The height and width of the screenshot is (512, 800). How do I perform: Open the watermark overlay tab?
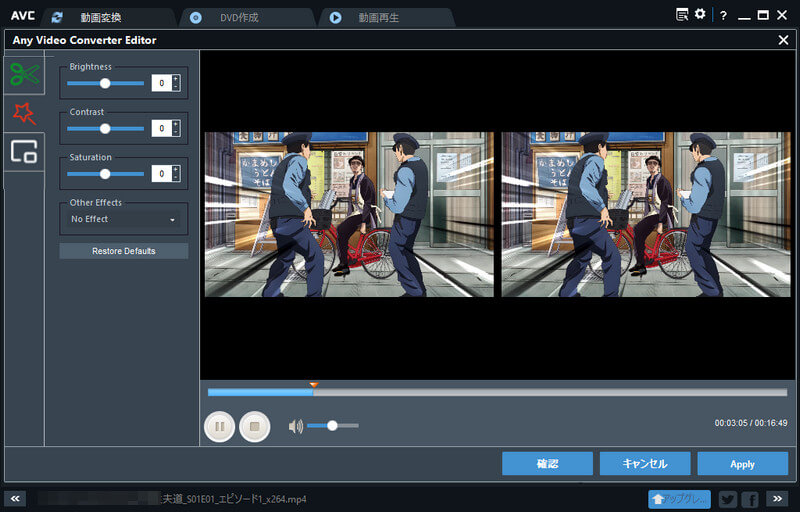tap(24, 151)
